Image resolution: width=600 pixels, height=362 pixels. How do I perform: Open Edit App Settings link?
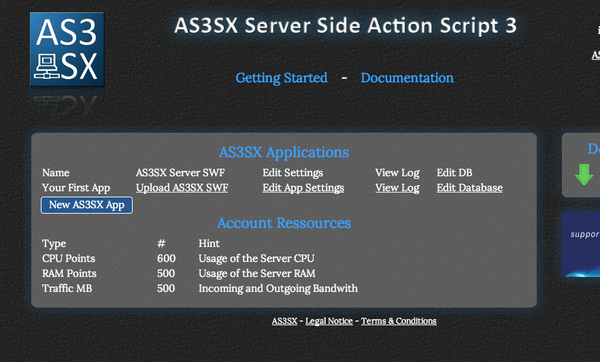pyautogui.click(x=303, y=188)
